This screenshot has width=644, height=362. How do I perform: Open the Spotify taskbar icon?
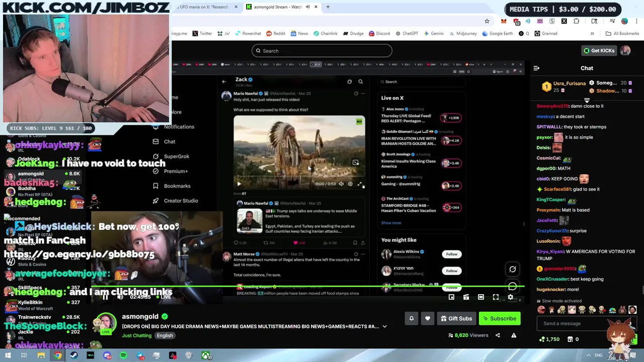coord(123,356)
